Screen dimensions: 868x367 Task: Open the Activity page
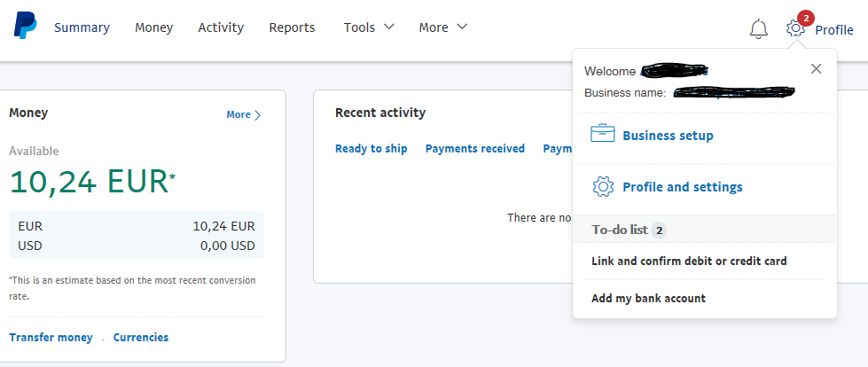click(x=221, y=27)
